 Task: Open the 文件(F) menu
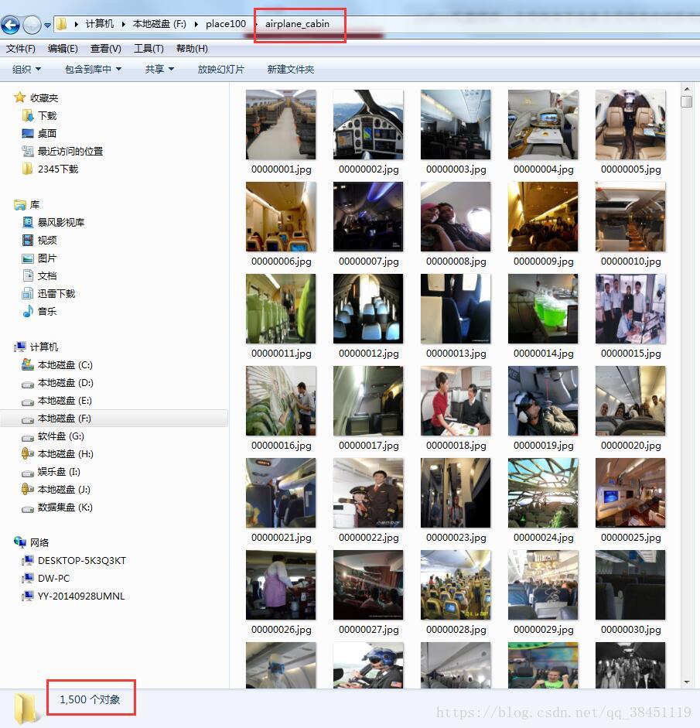(x=20, y=48)
